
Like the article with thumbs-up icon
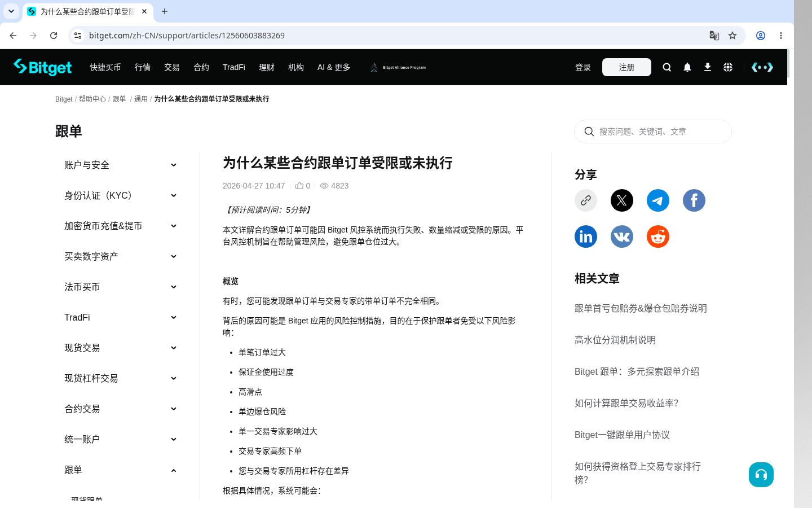click(x=299, y=185)
